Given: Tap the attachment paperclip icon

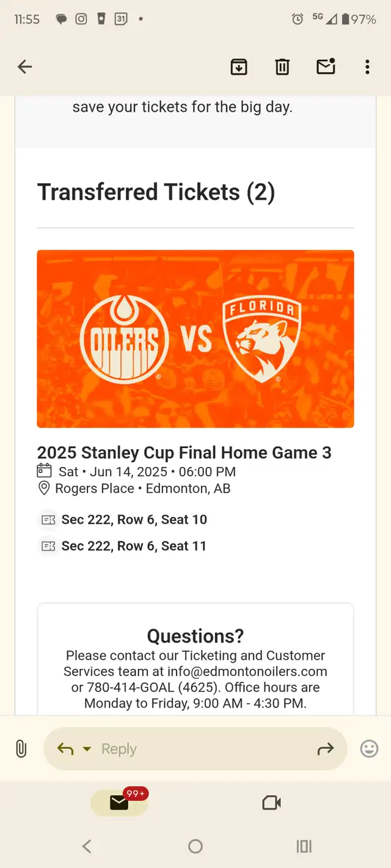Looking at the screenshot, I should click(21, 749).
